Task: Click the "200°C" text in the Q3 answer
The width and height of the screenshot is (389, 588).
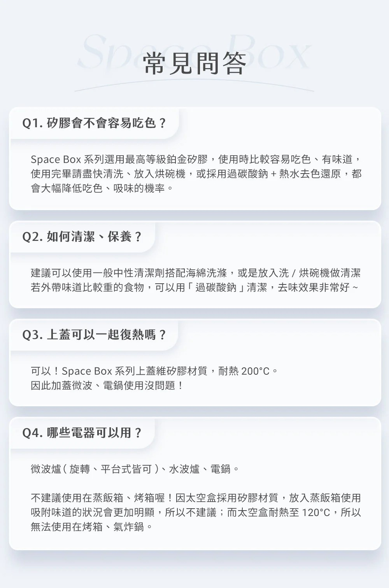Action: tap(255, 371)
